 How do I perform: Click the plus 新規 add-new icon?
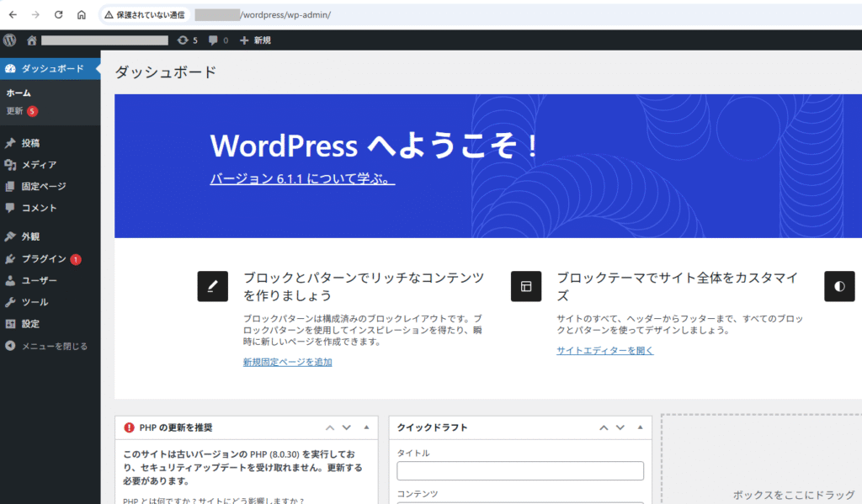[244, 40]
